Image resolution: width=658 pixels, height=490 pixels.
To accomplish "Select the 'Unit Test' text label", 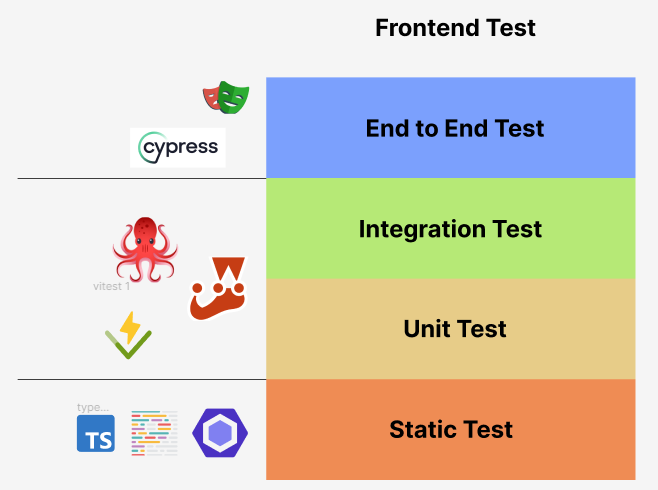I will (x=455, y=328).
